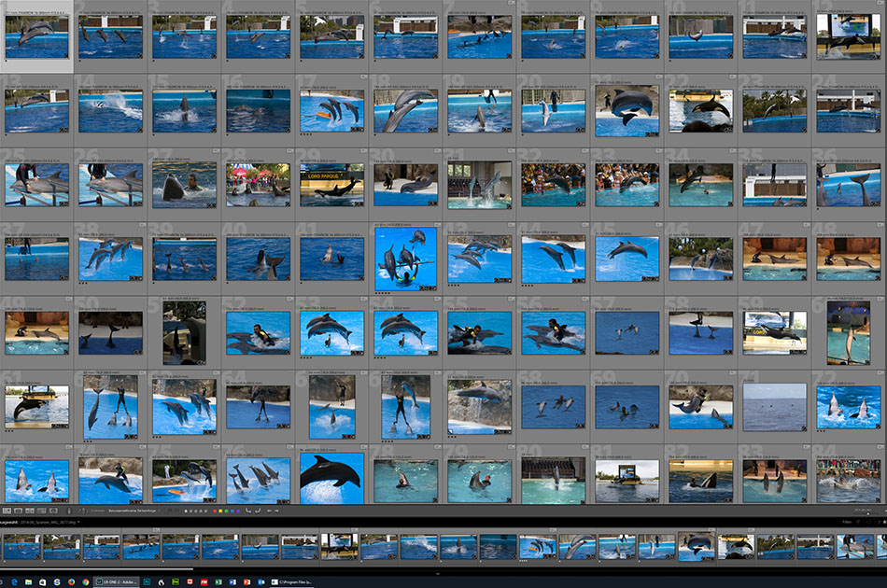Set red color label in toolbar
This screenshot has height=588, width=887.
(x=214, y=511)
